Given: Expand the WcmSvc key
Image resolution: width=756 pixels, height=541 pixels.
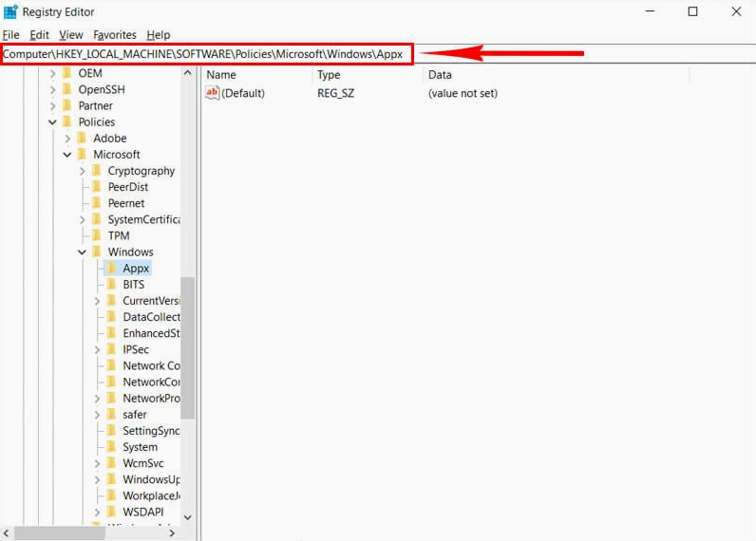Looking at the screenshot, I should (97, 463).
